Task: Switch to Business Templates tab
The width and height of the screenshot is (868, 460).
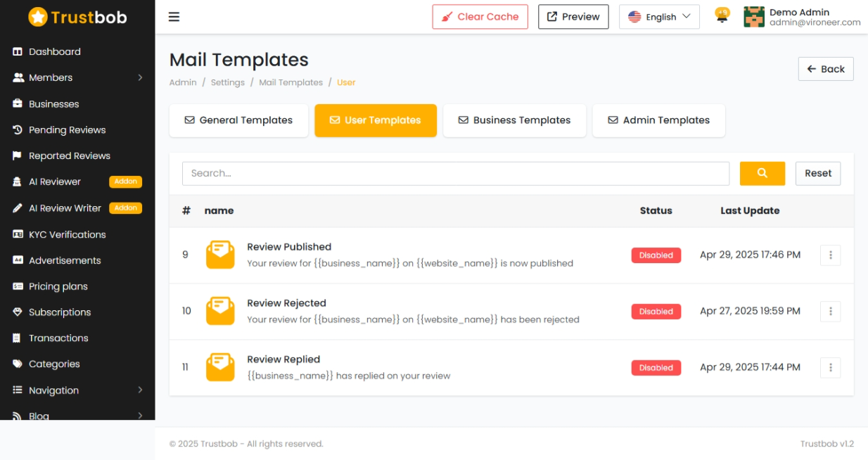Action: coord(515,120)
